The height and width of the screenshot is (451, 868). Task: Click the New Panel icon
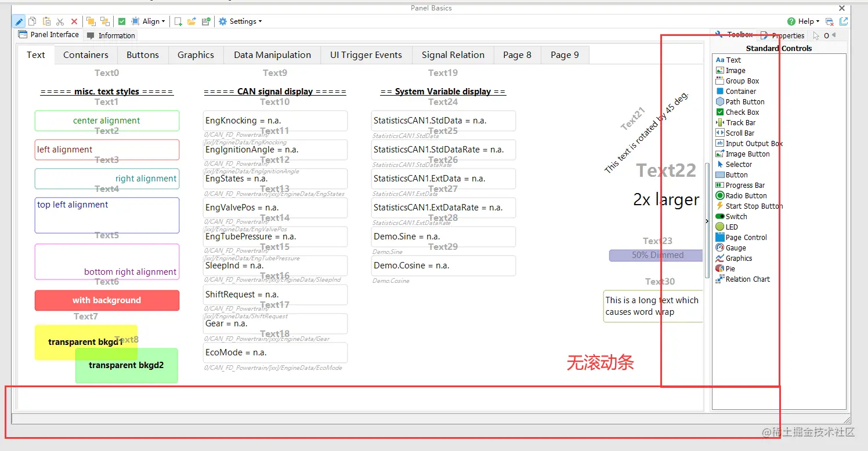click(179, 21)
